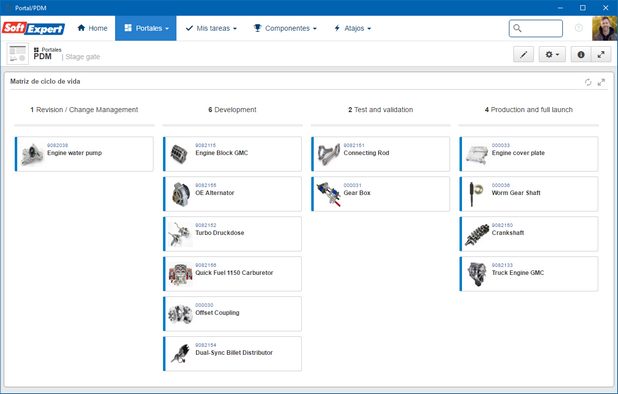Image resolution: width=618 pixels, height=394 pixels.
Task: Expand the Atajos shortcuts menu
Action: [352, 28]
